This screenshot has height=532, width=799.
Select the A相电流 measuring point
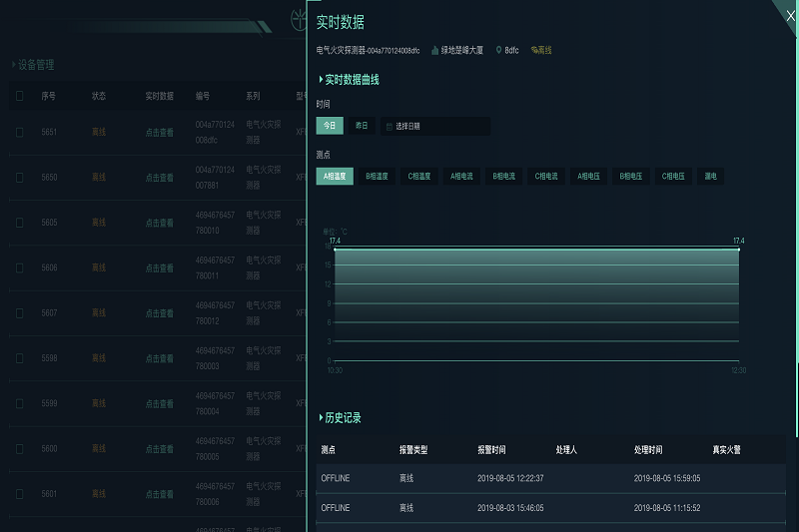coord(461,176)
